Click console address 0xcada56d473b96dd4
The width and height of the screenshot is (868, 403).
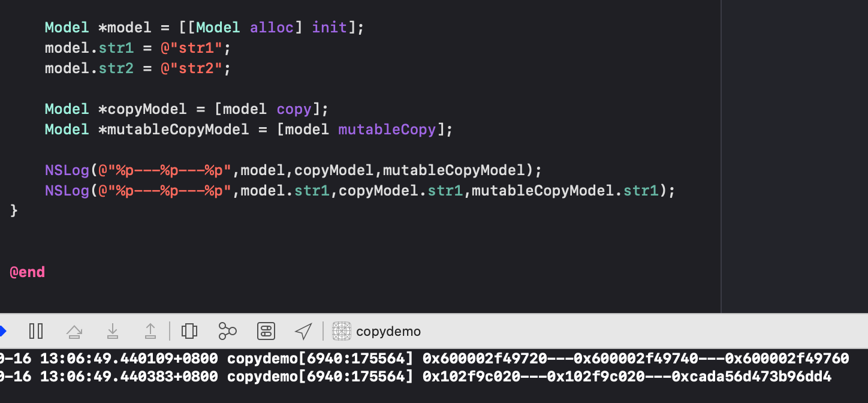coord(752,377)
